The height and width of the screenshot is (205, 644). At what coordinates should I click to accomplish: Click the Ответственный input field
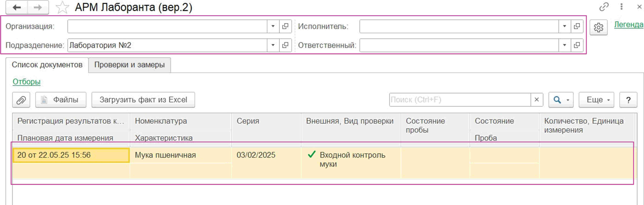coord(459,45)
